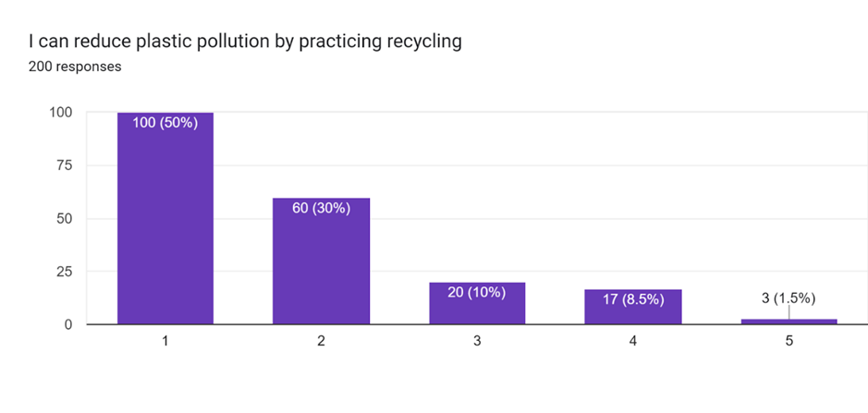This screenshot has width=868, height=413.
Task: Click the y-axis value 100
Action: pyautogui.click(x=62, y=113)
